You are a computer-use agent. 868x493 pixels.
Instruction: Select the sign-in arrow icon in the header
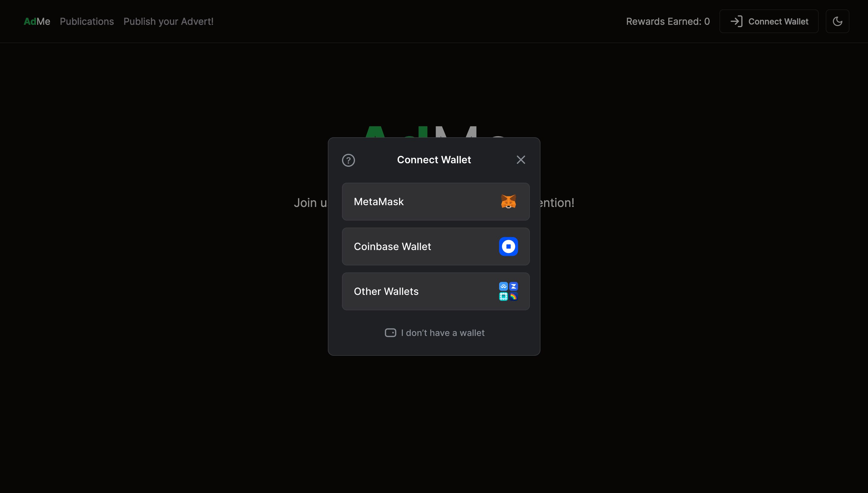click(x=736, y=21)
